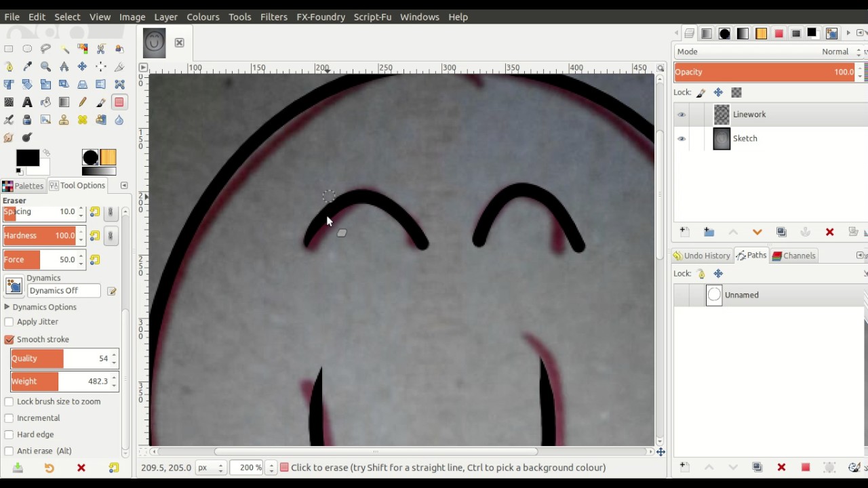Open the zoom percentage dropdown
Viewport: 868px width, 488px height.
pos(271,468)
